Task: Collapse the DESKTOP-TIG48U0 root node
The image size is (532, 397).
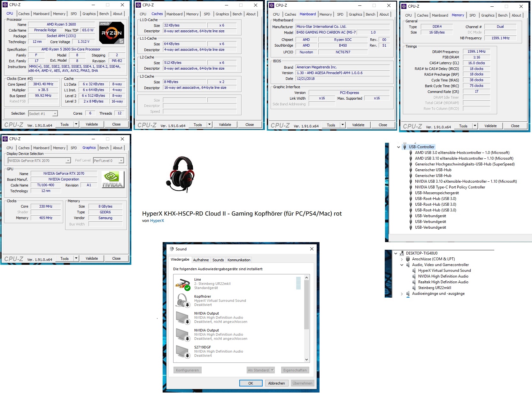Action: (396, 253)
